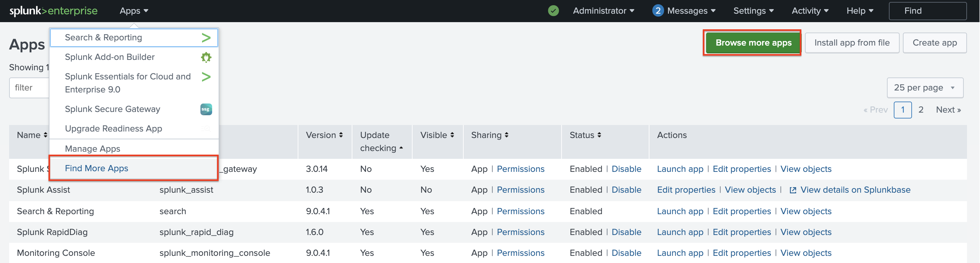Click the Browse more apps button
The width and height of the screenshot is (980, 263).
click(753, 43)
